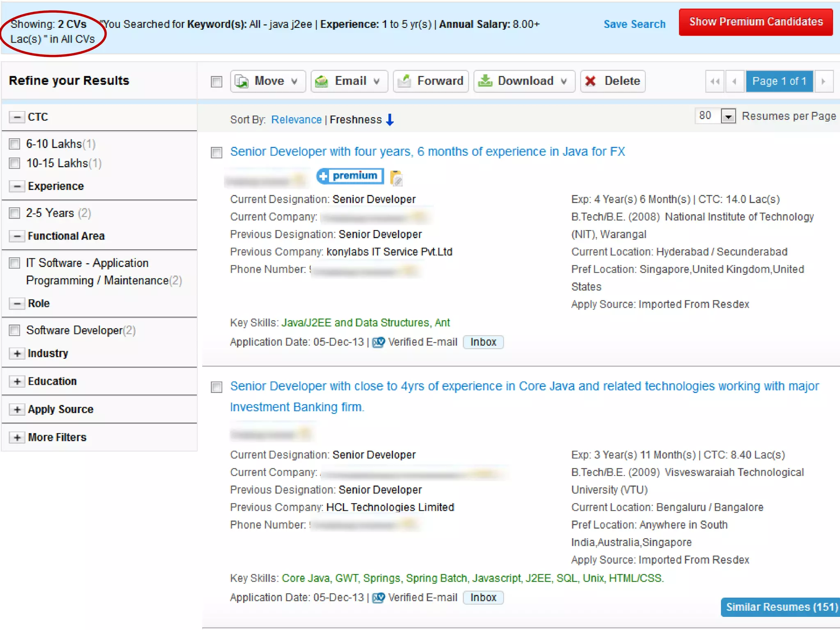Click the Delete red X icon
Viewport: 840px width, 630px height.
(590, 81)
